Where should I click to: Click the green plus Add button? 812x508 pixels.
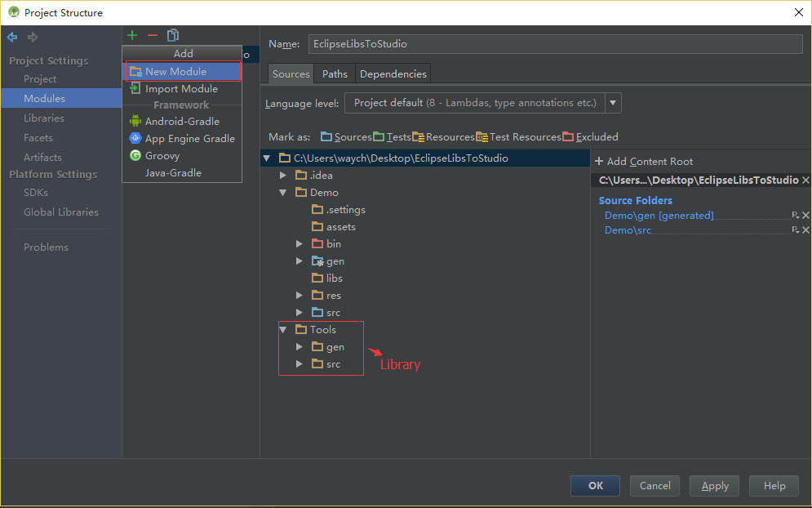[132, 35]
